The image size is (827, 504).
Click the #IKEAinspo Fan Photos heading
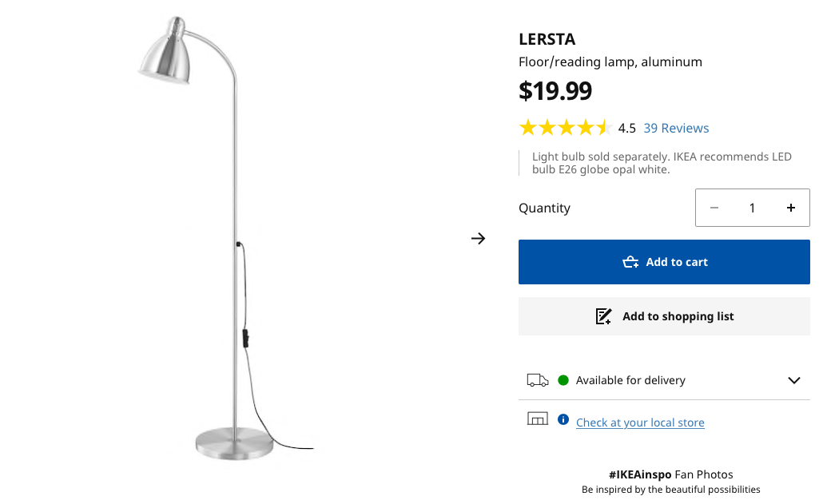tap(670, 474)
